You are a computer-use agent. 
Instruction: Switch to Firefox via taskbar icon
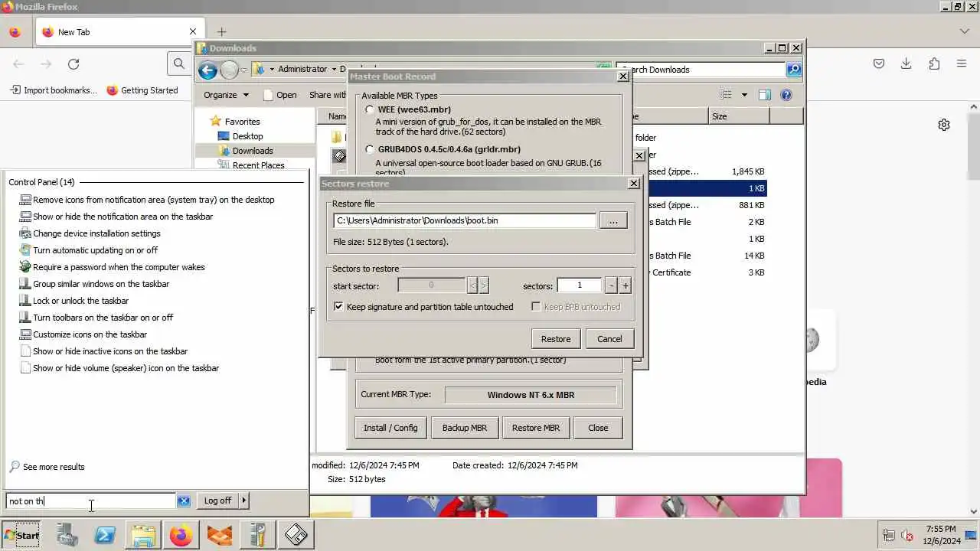[181, 535]
